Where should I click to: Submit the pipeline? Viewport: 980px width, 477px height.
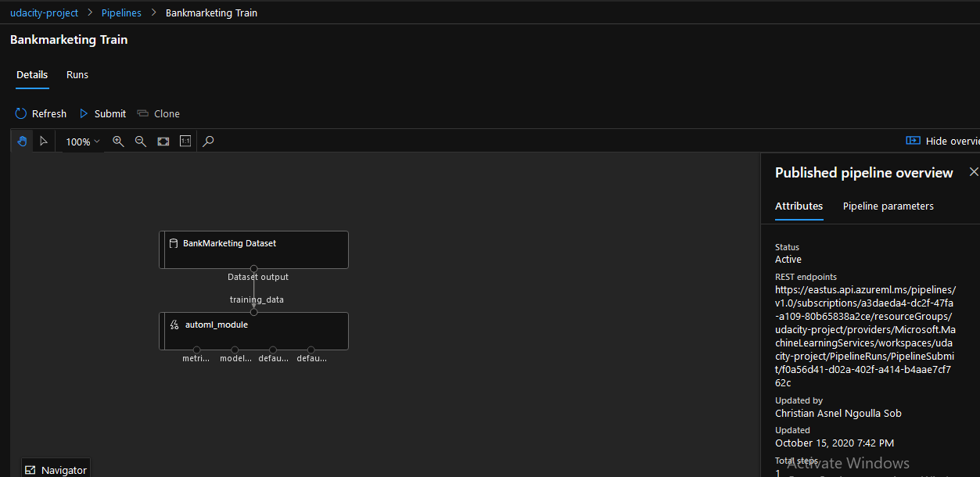[x=102, y=114]
